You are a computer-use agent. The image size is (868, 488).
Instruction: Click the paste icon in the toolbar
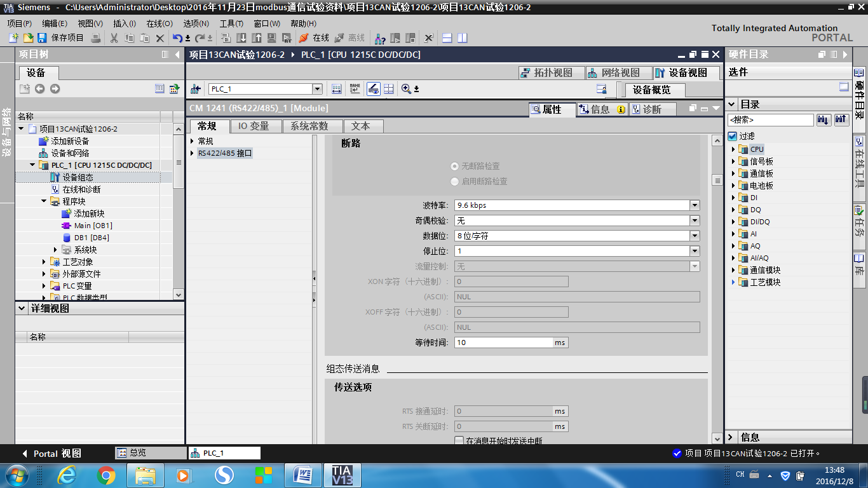tap(145, 38)
